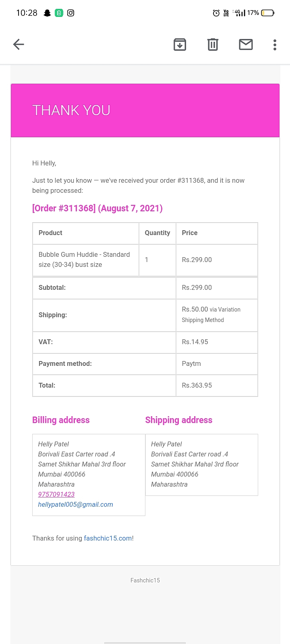This screenshot has height=644, width=290.
Task: Tap the Snapchat notification icon
Action: click(x=47, y=13)
